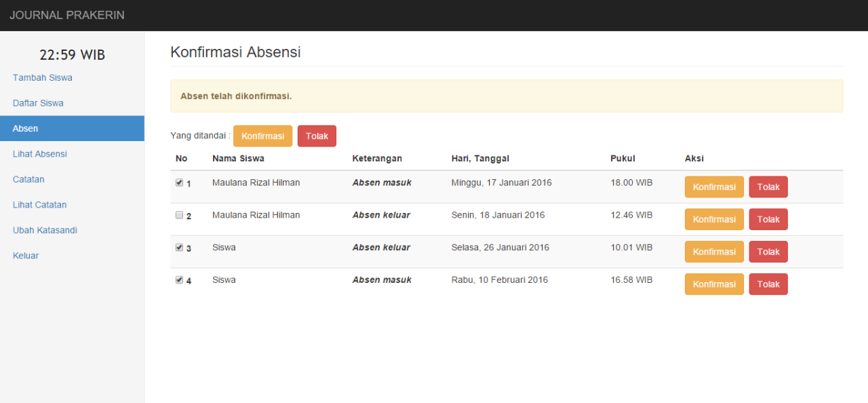
Task: Go to Daftar Siswa page
Action: [x=38, y=103]
